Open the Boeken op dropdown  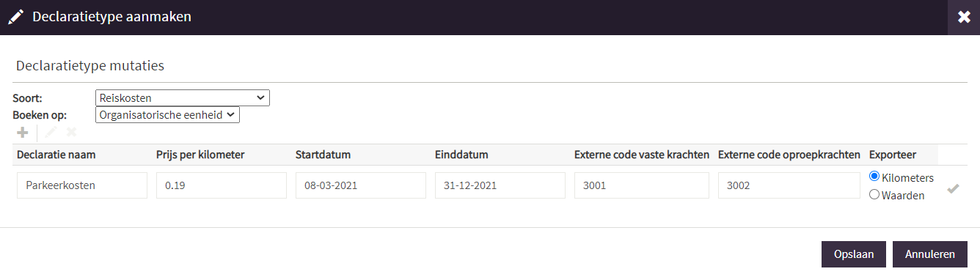pyautogui.click(x=167, y=115)
